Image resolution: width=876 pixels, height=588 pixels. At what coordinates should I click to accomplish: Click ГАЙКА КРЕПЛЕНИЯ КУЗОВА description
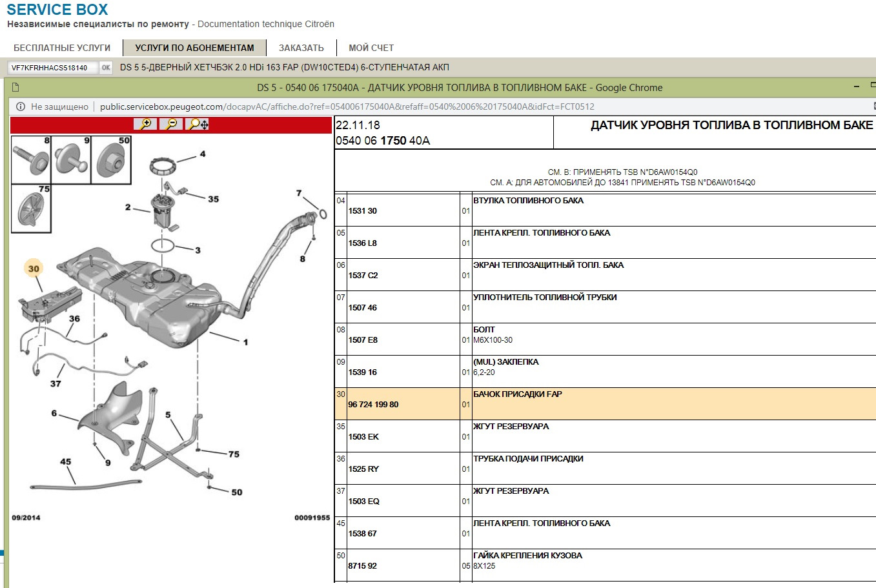(527, 556)
